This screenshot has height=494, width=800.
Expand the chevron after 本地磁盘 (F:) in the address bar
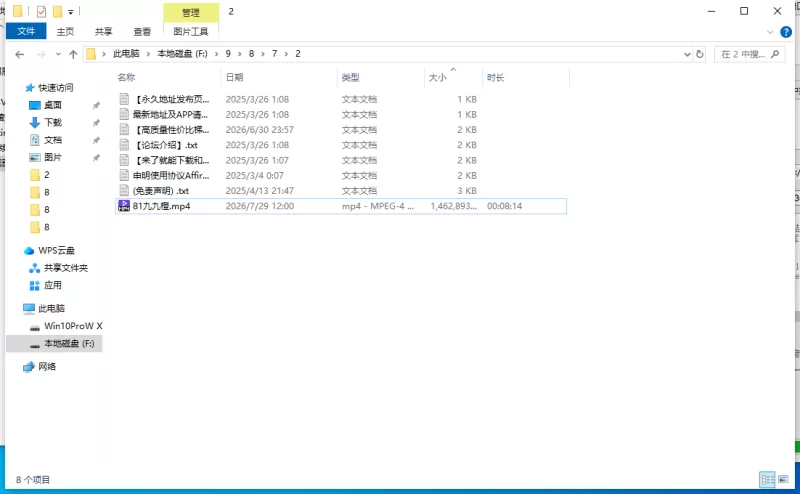point(216,54)
